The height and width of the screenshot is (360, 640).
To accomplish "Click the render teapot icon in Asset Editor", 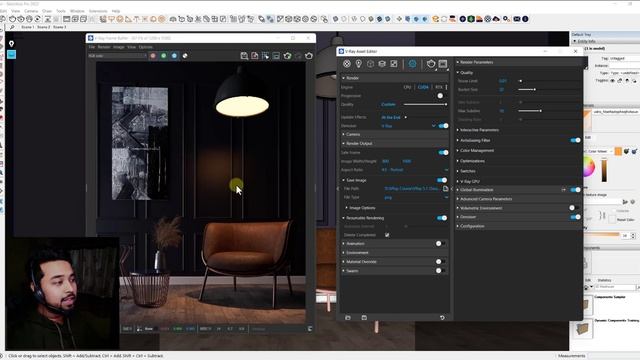I will (431, 64).
